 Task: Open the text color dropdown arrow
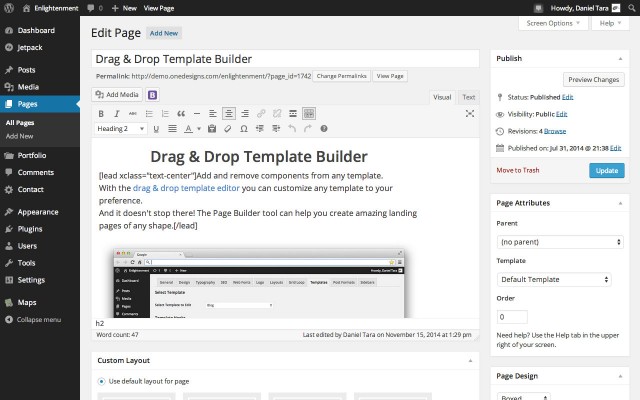pos(199,129)
